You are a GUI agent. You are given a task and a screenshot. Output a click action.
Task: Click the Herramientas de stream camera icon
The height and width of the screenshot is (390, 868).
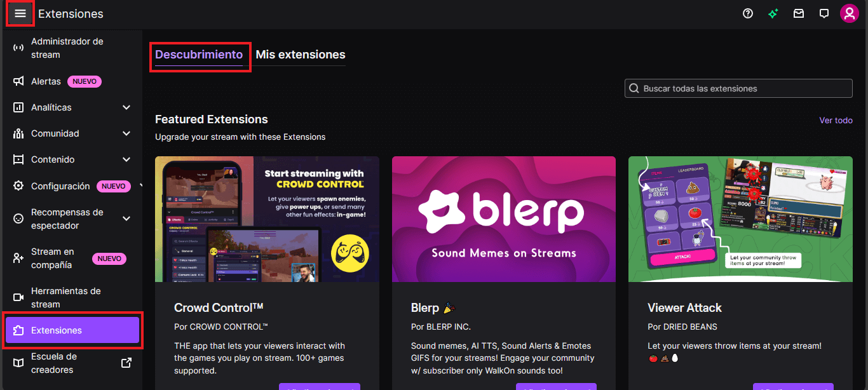pyautogui.click(x=18, y=297)
